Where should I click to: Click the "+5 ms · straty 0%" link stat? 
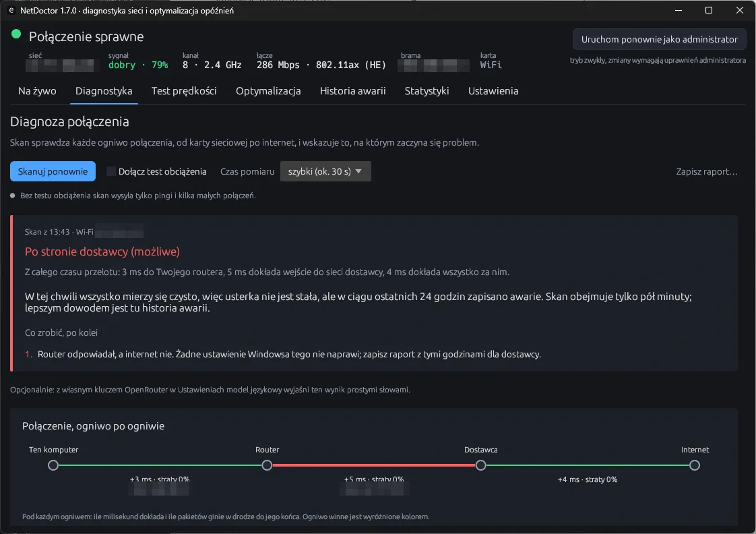pyautogui.click(x=374, y=479)
